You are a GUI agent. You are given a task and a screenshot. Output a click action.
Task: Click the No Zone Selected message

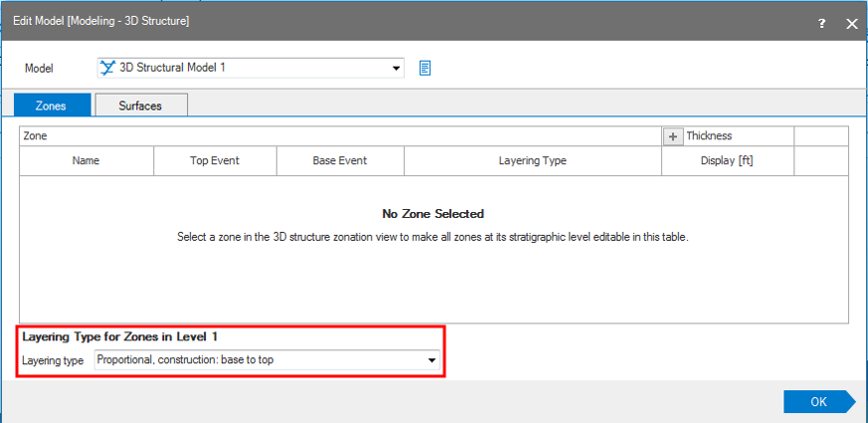(x=433, y=214)
